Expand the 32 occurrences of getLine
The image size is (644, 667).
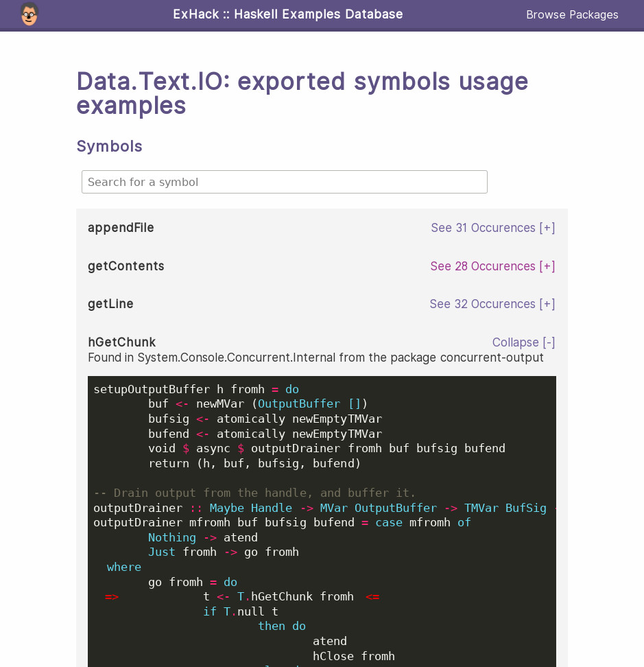point(492,304)
